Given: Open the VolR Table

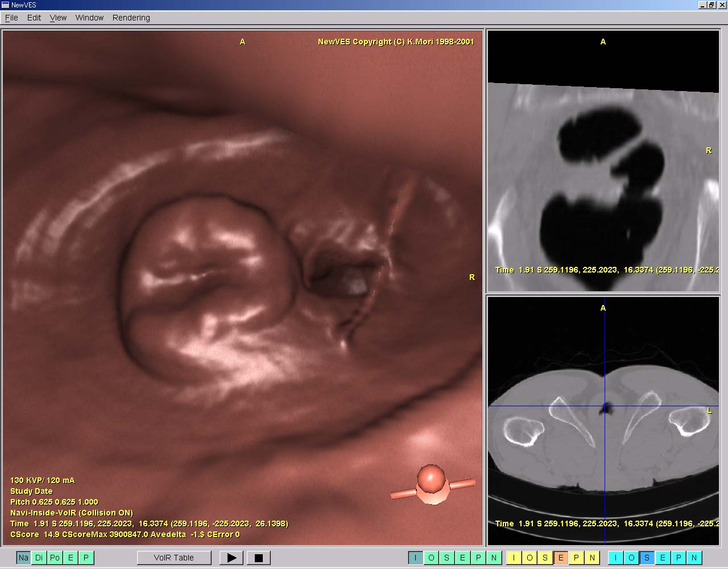Looking at the screenshot, I should [x=174, y=558].
